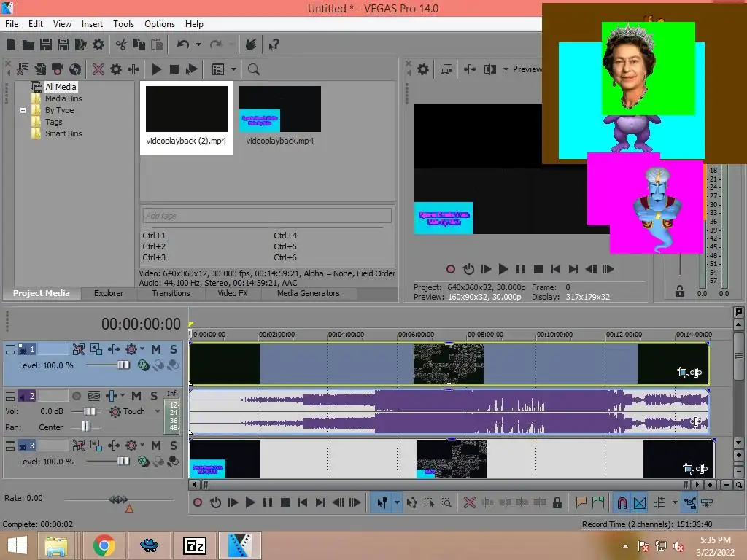Select Smart Bins in the tree

pos(63,134)
